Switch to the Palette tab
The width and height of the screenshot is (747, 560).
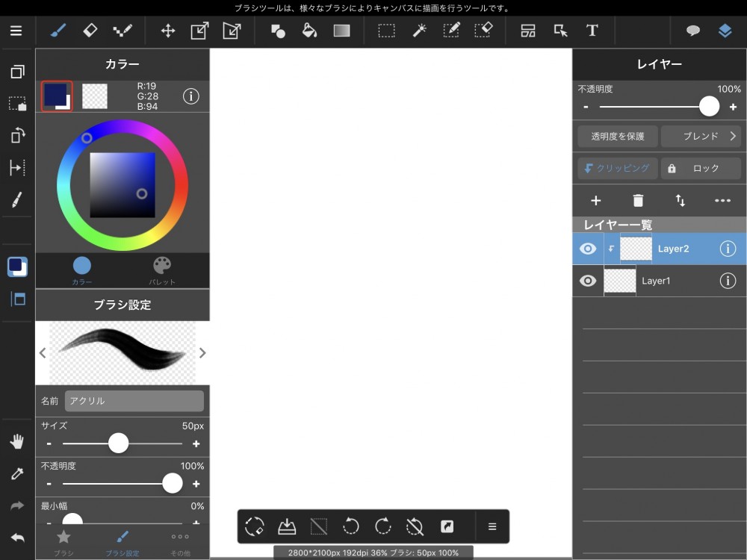(162, 270)
